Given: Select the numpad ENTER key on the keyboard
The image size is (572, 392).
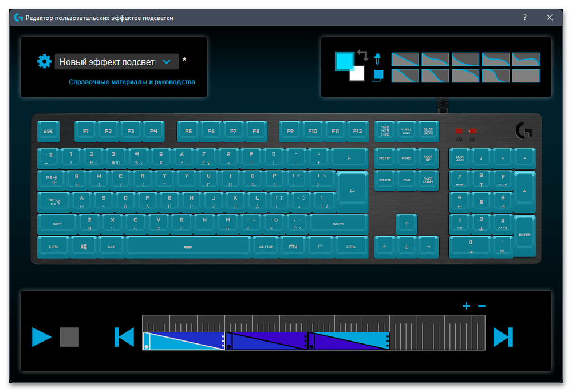Looking at the screenshot, I should pyautogui.click(x=524, y=235).
